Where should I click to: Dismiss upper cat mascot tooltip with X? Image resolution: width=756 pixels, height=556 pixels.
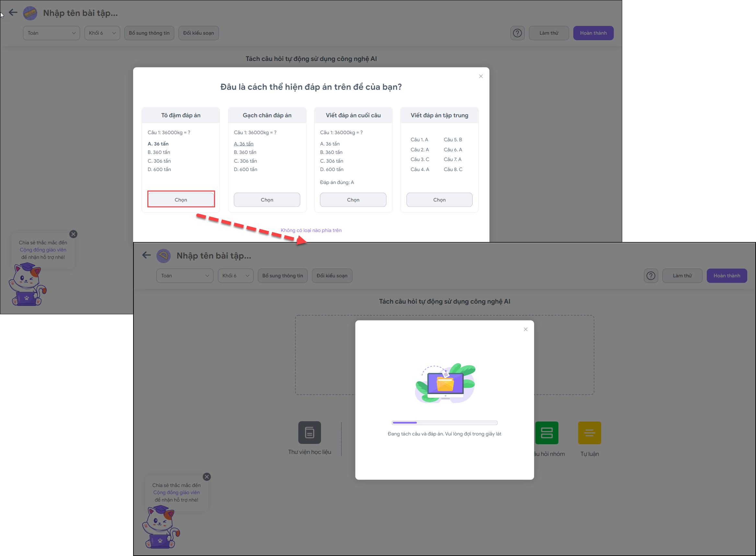73,234
